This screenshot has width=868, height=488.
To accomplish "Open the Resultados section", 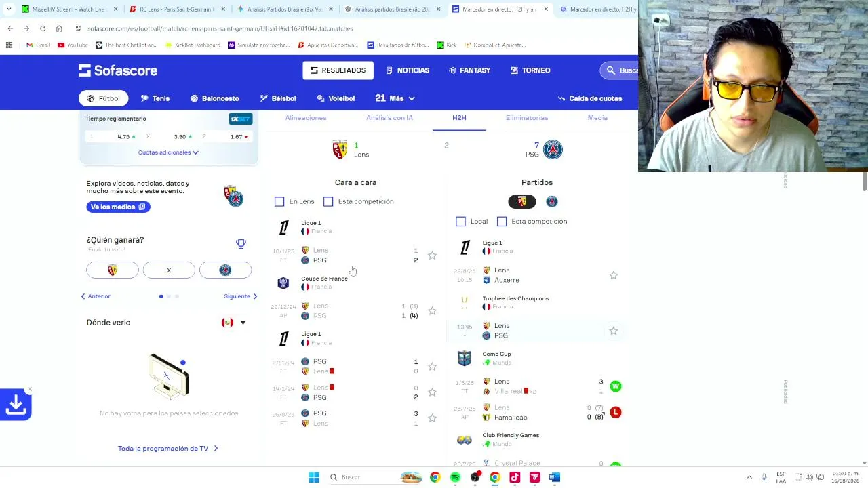I will 338,70.
